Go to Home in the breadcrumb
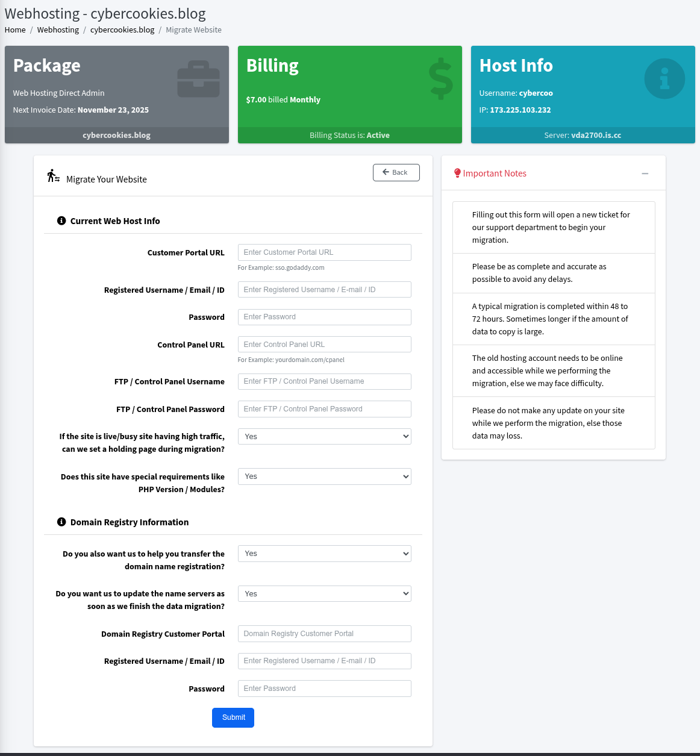The height and width of the screenshot is (756, 700). (15, 30)
